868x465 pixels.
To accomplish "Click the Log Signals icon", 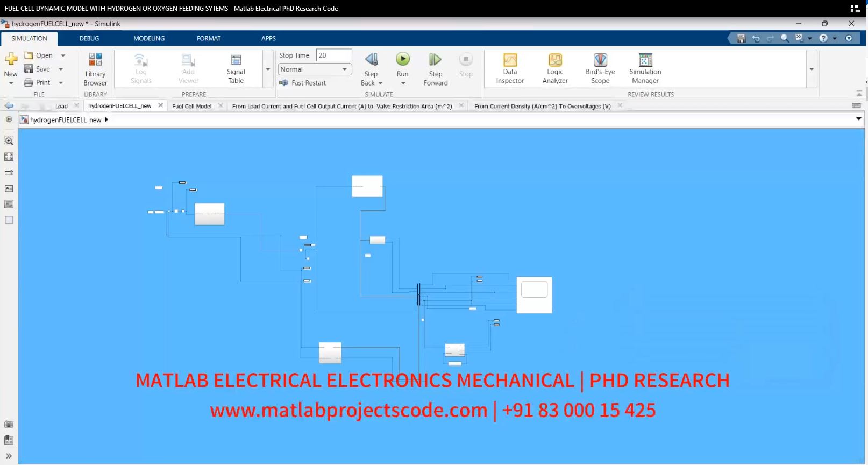I will (141, 69).
